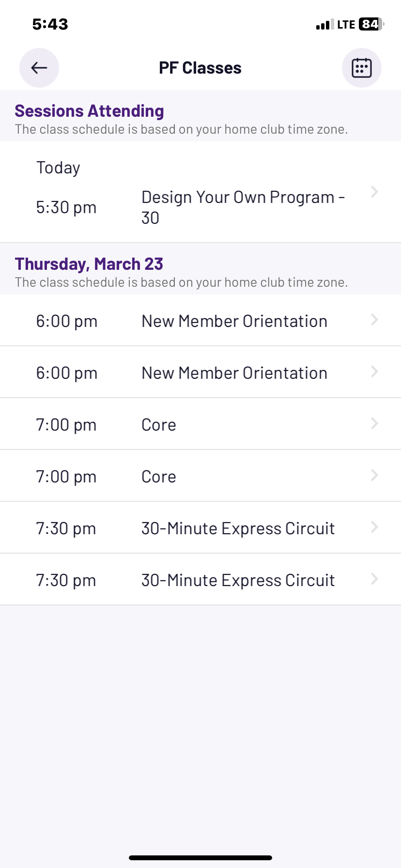
Task: Tap chevron on first New Member Orientation row
Action: click(374, 320)
